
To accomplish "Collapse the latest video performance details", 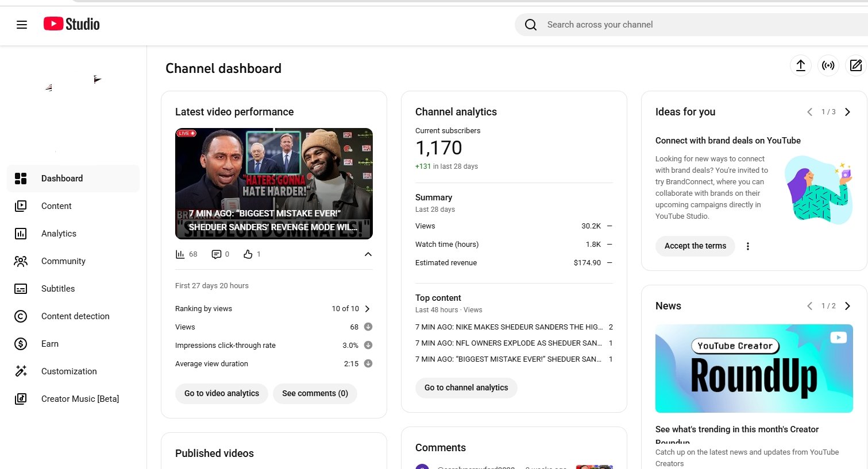I will click(368, 254).
